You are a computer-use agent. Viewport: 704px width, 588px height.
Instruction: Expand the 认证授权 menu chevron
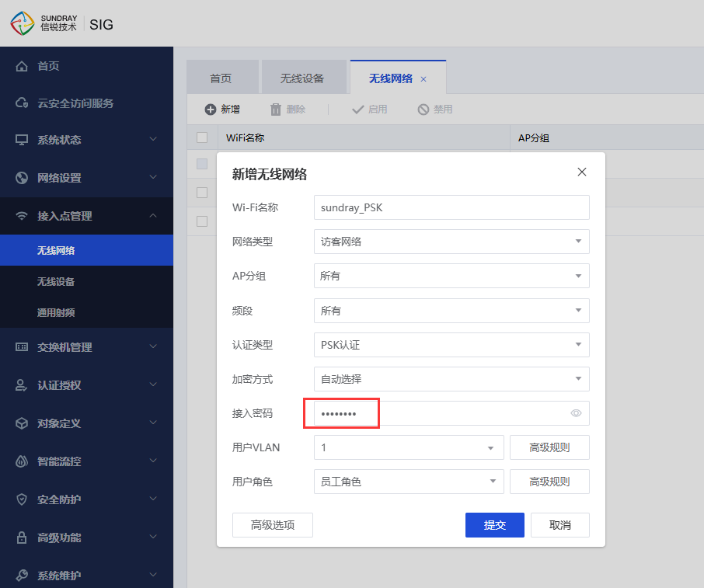tap(153, 384)
